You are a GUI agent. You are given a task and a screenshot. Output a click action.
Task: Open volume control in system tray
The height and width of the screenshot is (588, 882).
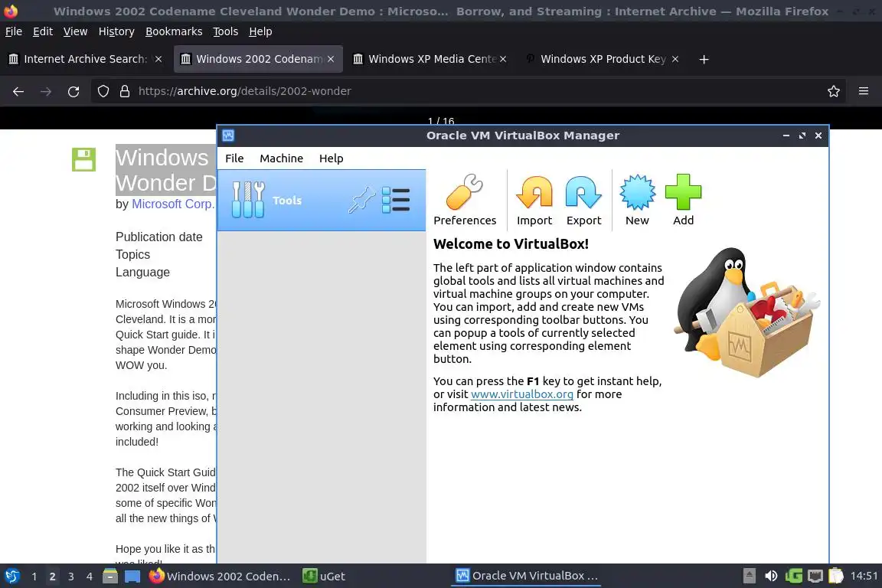coord(771,576)
